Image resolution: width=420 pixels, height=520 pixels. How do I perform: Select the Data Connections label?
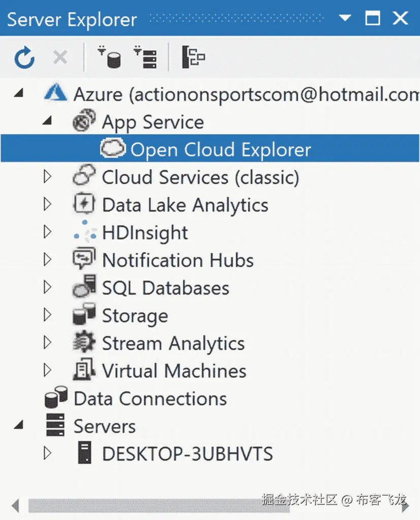pyautogui.click(x=150, y=399)
